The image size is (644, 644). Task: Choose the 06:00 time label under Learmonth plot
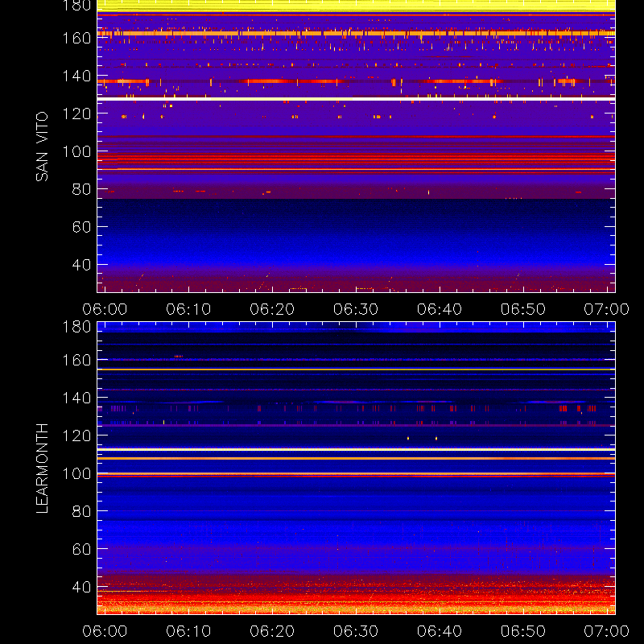105,631
